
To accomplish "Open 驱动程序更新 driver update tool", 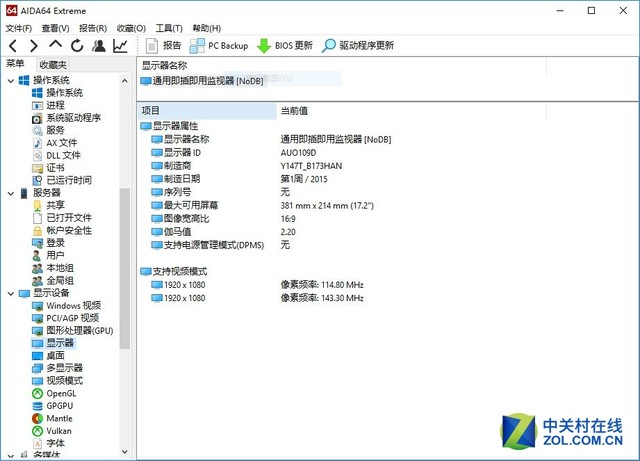I will pyautogui.click(x=358, y=46).
